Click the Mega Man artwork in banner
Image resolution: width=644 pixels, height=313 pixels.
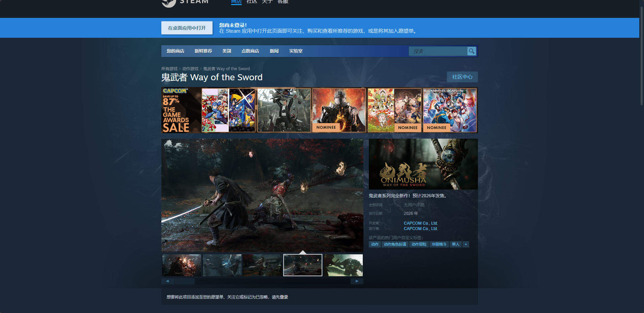228,110
